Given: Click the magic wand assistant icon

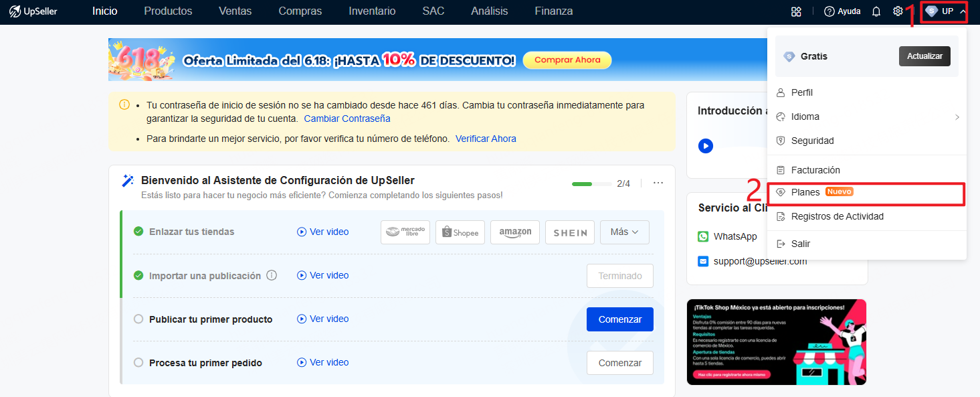Looking at the screenshot, I should point(128,181).
